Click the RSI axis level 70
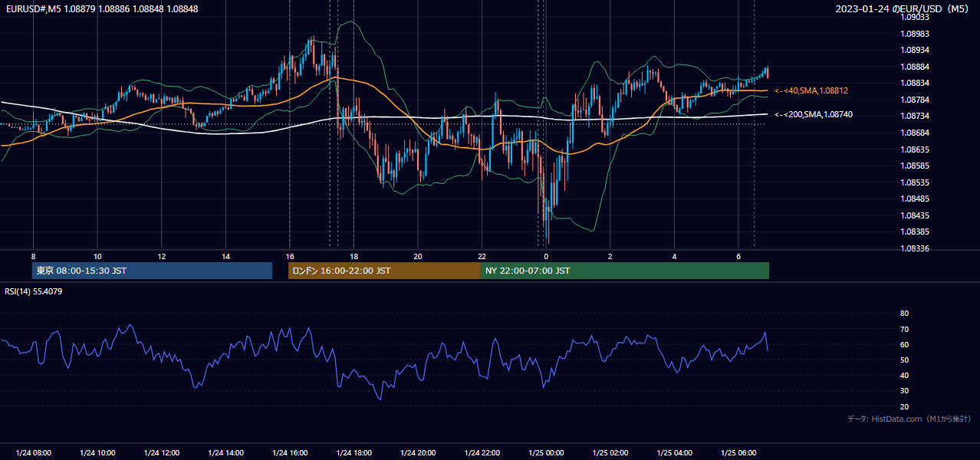 click(904, 329)
